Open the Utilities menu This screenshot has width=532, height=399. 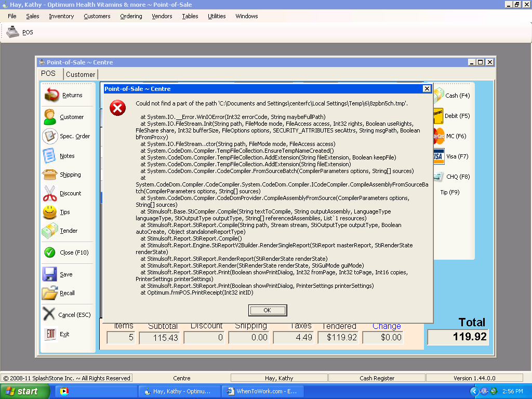(x=217, y=16)
